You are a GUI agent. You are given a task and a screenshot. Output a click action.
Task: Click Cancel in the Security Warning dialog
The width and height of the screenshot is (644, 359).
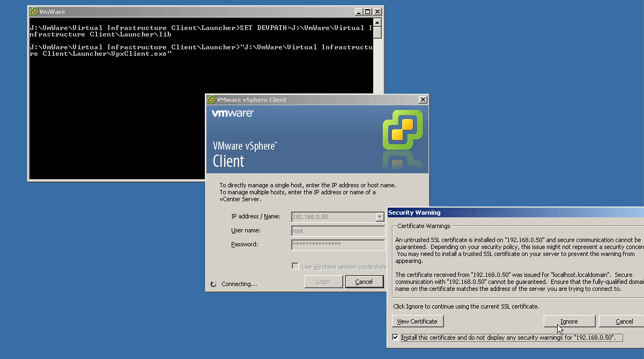tap(622, 321)
